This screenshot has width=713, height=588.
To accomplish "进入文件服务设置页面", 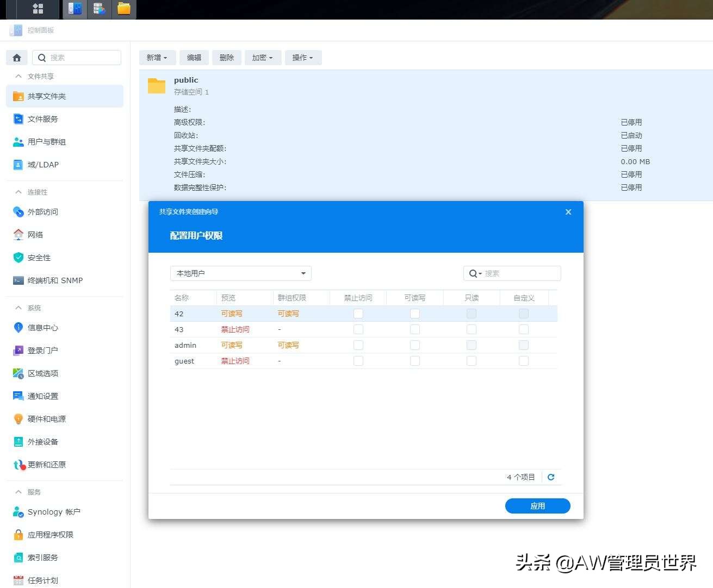I will click(x=42, y=118).
